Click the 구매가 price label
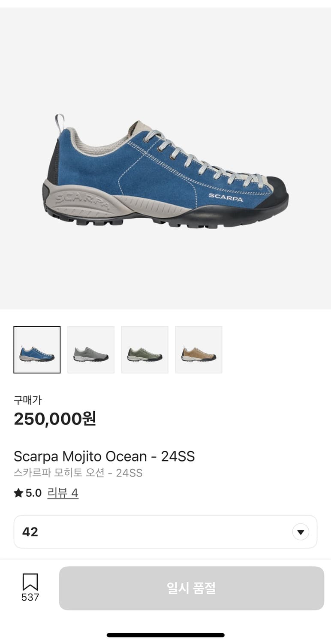The width and height of the screenshot is (331, 644). click(x=27, y=400)
